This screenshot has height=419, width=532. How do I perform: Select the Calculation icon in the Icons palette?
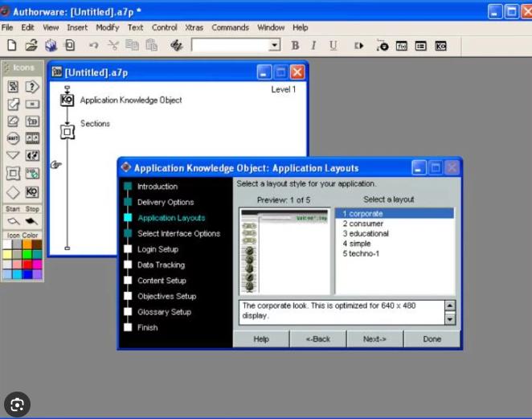pyautogui.click(x=32, y=105)
